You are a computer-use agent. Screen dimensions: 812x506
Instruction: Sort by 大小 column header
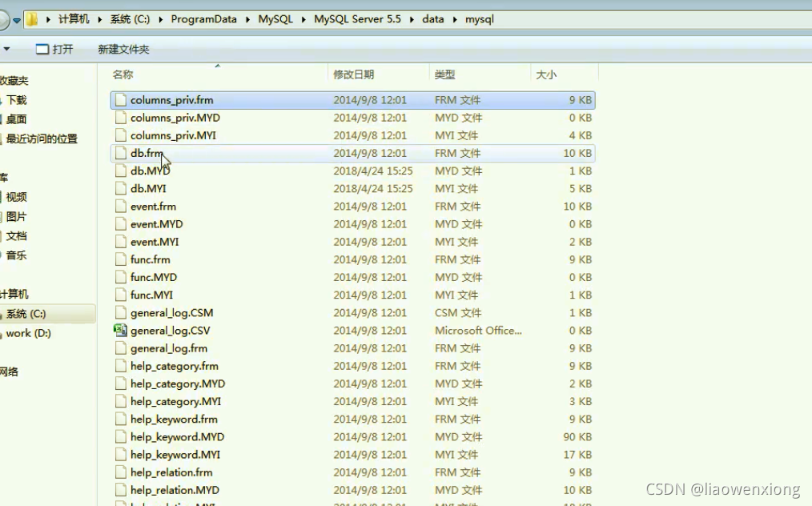pyautogui.click(x=546, y=74)
